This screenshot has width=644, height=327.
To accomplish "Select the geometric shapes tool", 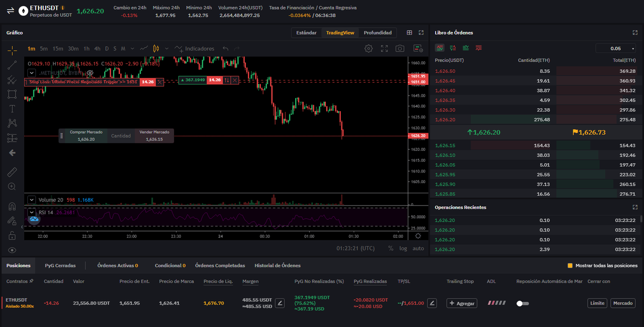I will click(x=12, y=95).
